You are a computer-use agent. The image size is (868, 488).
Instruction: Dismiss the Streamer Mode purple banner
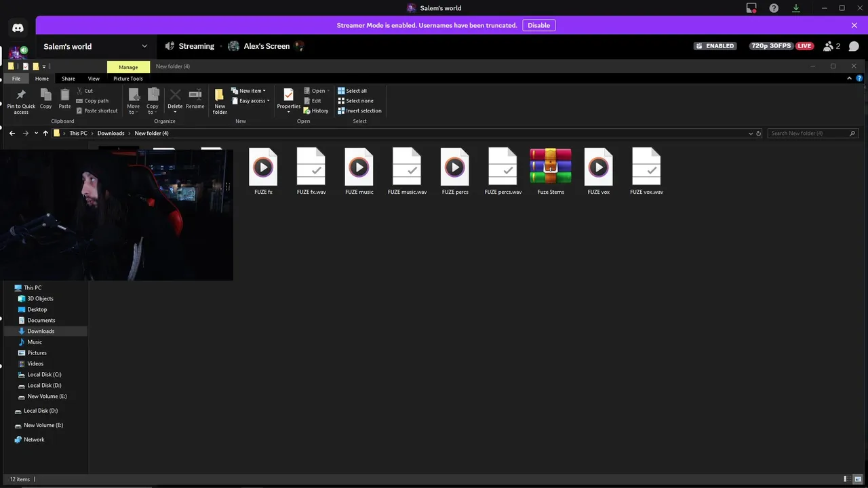[x=854, y=25]
